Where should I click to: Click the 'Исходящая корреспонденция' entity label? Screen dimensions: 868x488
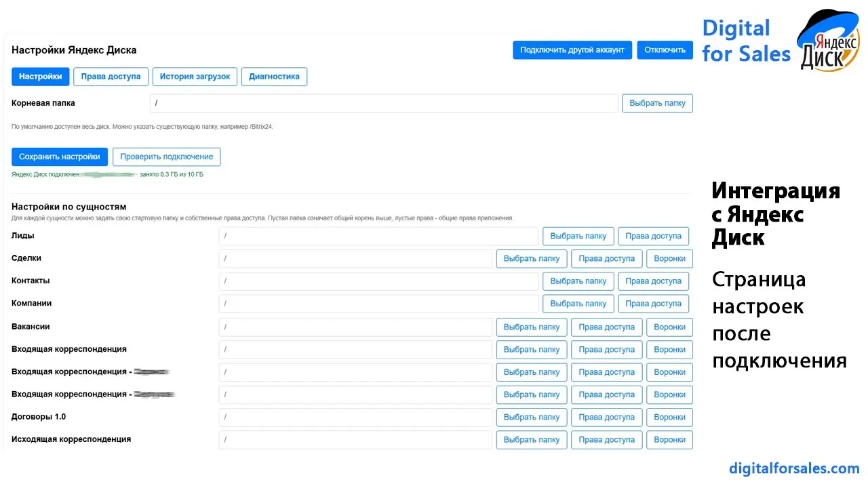(71, 439)
